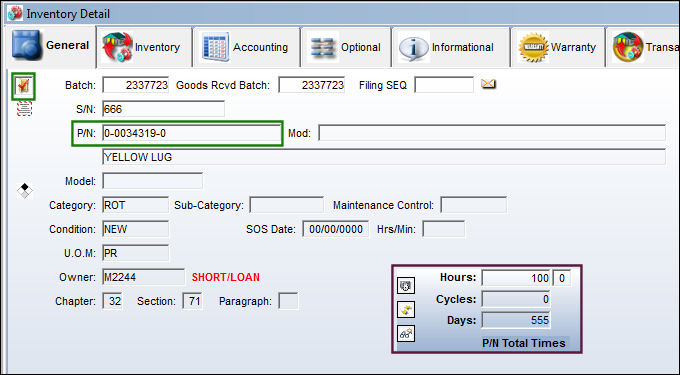This screenshot has height=375, width=680.
Task: Click the Hours minutes field showing 0
Action: [562, 278]
